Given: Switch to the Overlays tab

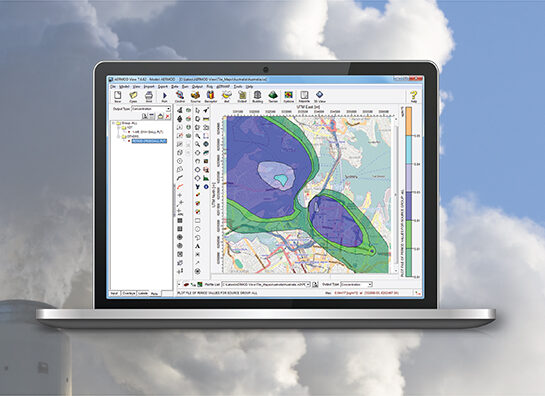Looking at the screenshot, I should [x=129, y=293].
